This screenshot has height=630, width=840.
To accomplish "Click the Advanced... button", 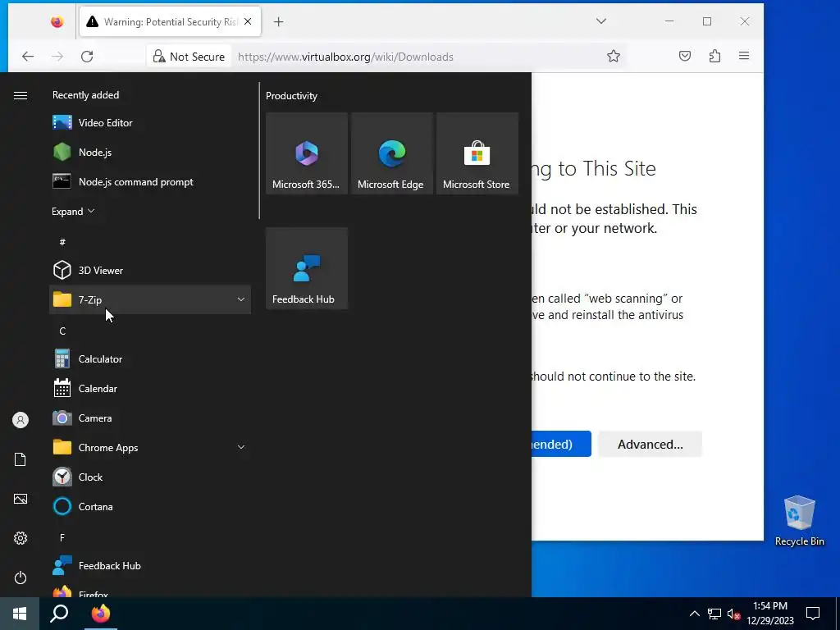I will click(650, 444).
